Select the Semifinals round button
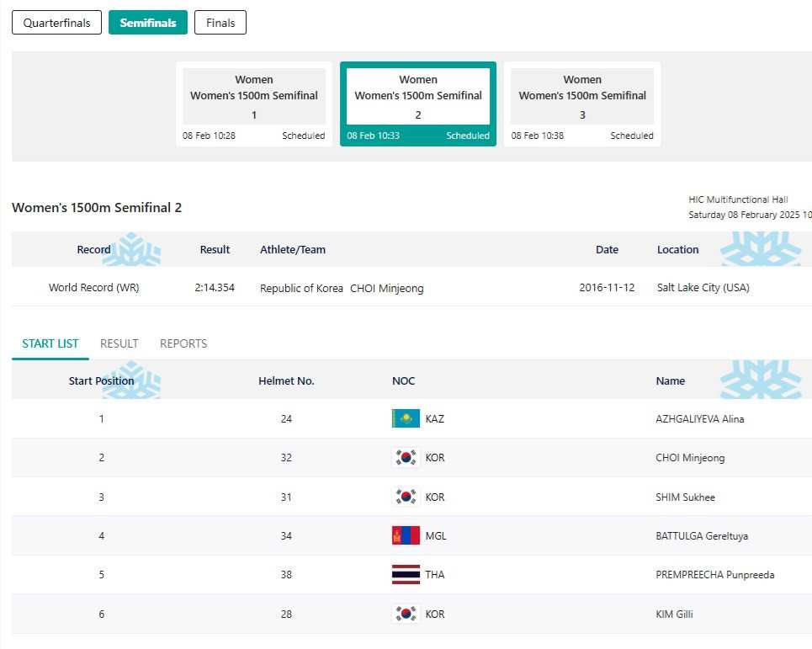This screenshot has height=649, width=812. click(x=147, y=23)
